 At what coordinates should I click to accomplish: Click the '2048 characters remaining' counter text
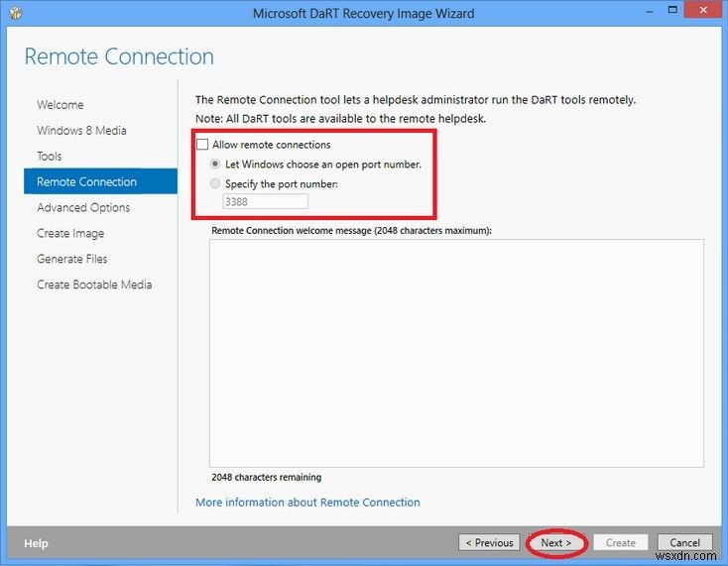pos(267,477)
